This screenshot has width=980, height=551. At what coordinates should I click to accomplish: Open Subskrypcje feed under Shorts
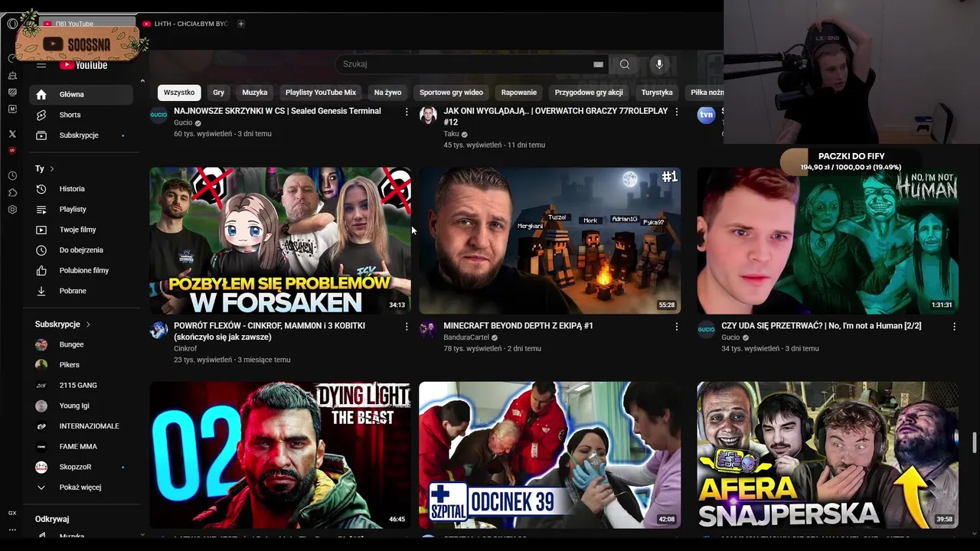click(81, 135)
